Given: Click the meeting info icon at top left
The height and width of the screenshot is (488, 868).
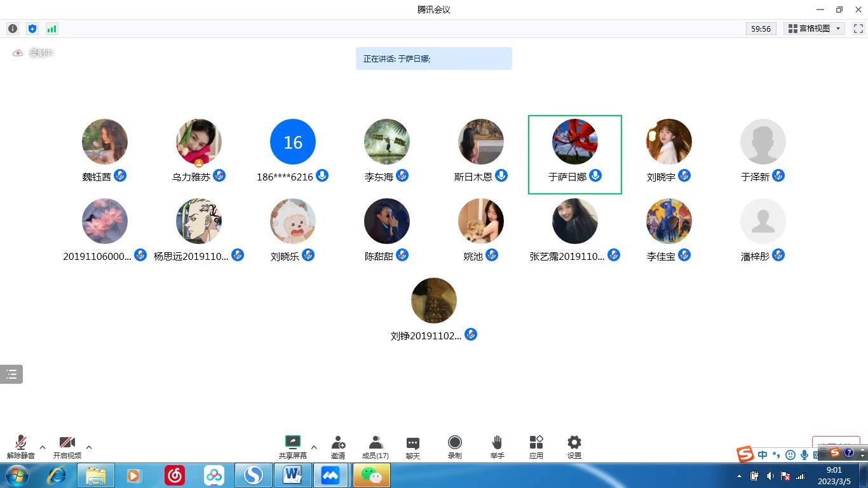Looking at the screenshot, I should pos(12,29).
